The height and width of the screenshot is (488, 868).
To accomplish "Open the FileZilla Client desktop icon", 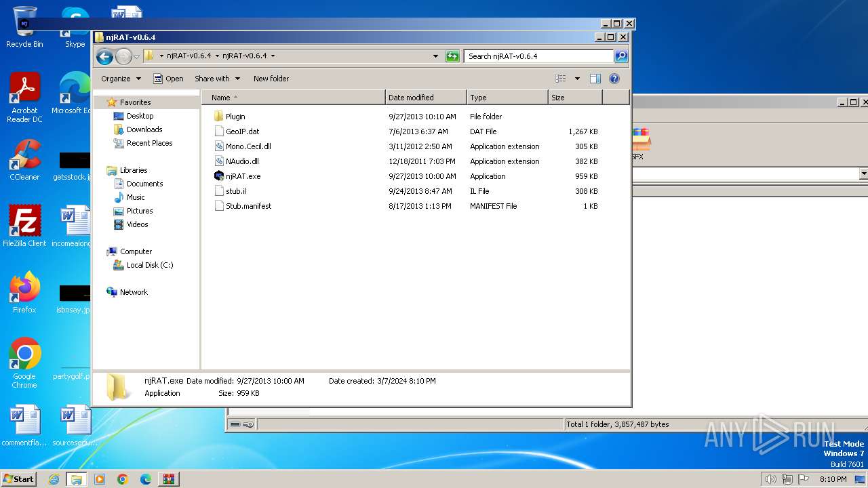I will pos(24,226).
